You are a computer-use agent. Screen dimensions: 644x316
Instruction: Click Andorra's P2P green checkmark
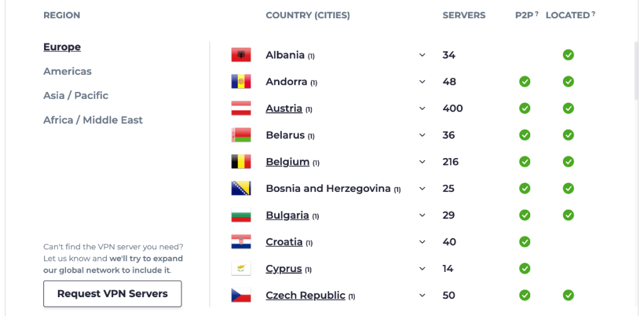click(x=525, y=82)
